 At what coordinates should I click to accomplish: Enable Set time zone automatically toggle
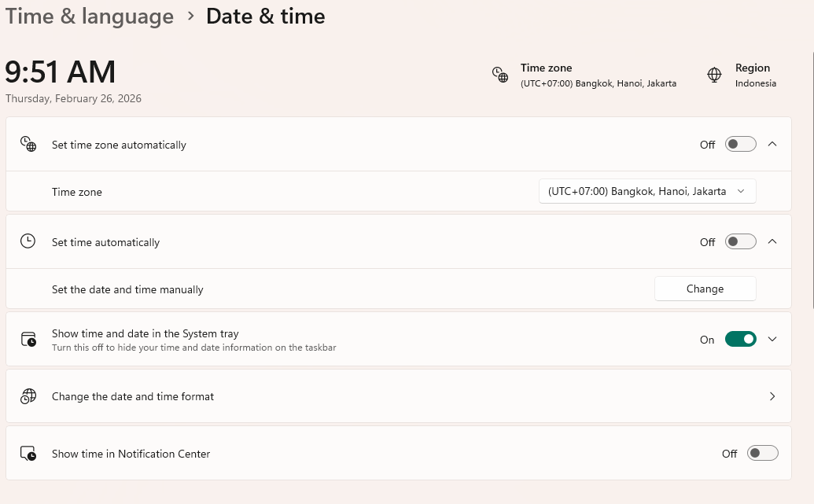click(740, 145)
